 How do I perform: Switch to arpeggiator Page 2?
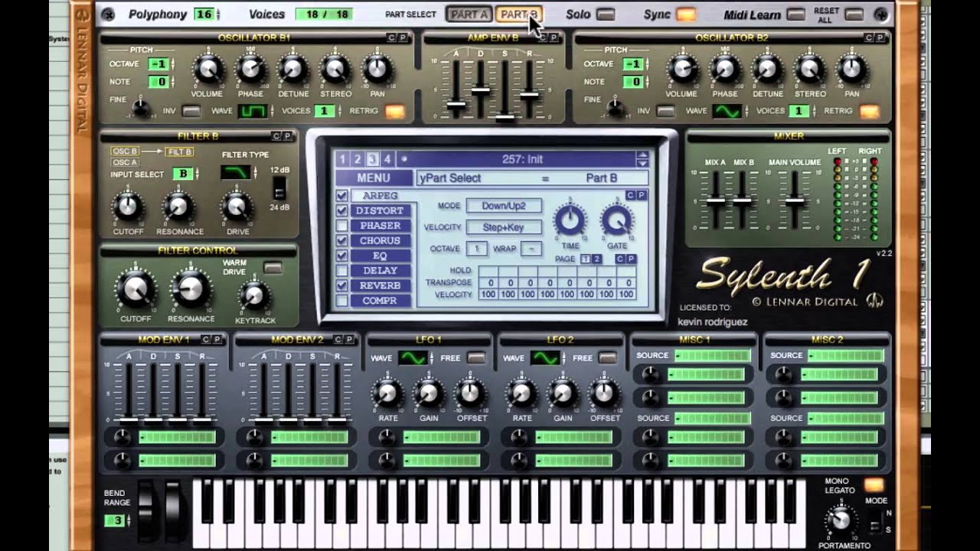pos(596,259)
